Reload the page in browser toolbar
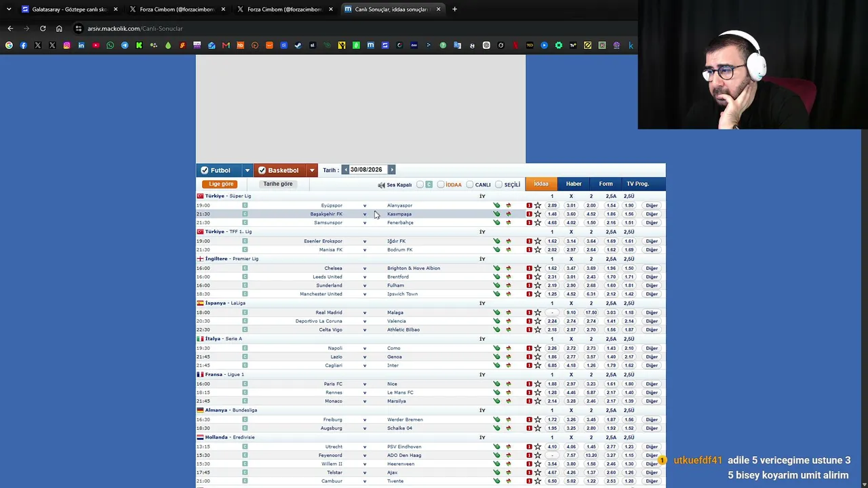868x488 pixels. (x=43, y=28)
